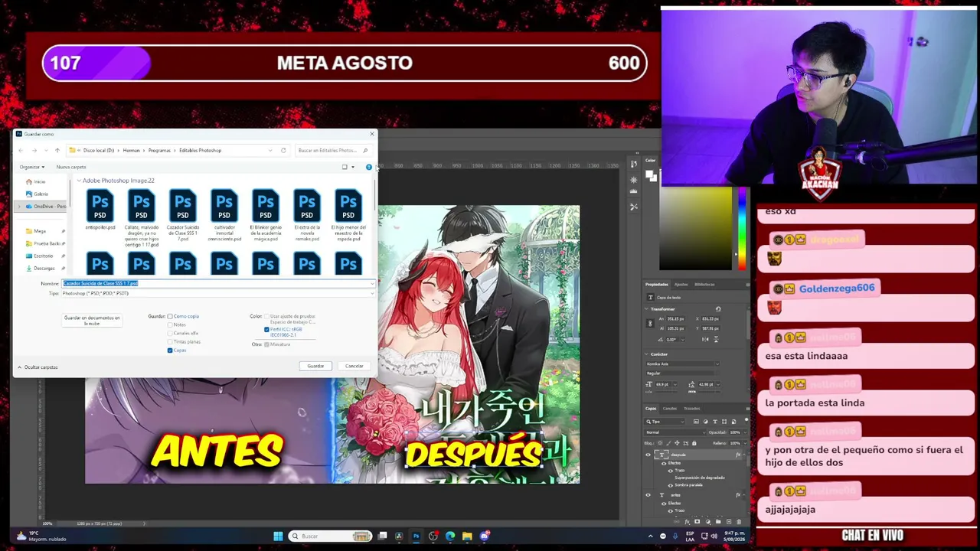
Task: Click the link width and height chain icon
Action: [x=650, y=324]
